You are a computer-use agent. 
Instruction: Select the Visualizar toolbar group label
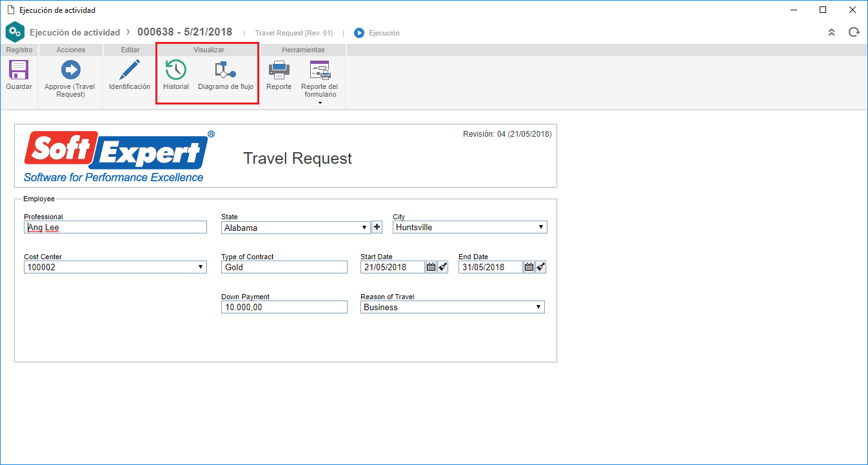pos(209,50)
